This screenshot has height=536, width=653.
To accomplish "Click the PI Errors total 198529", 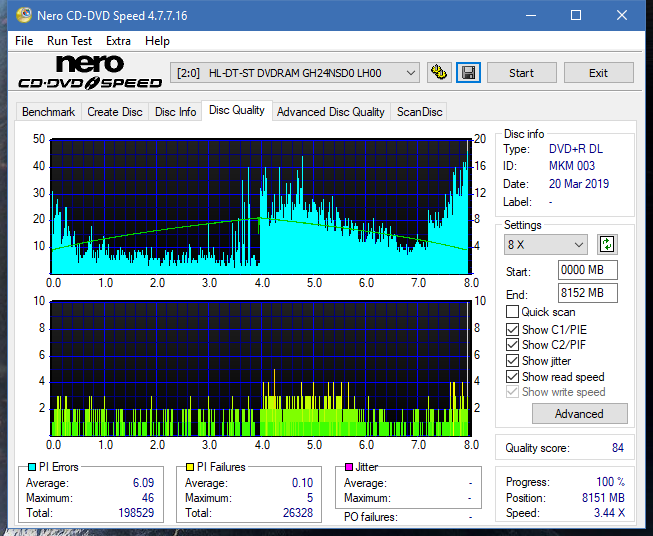I will click(x=136, y=513).
